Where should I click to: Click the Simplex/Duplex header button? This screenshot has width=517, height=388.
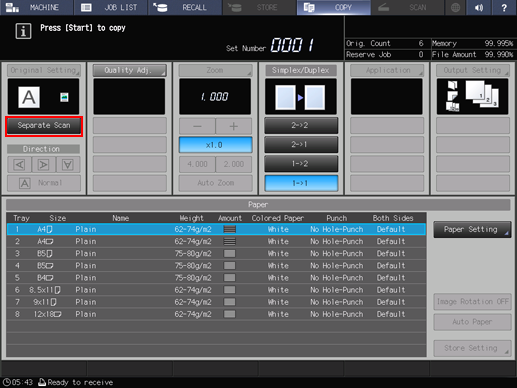click(x=301, y=70)
